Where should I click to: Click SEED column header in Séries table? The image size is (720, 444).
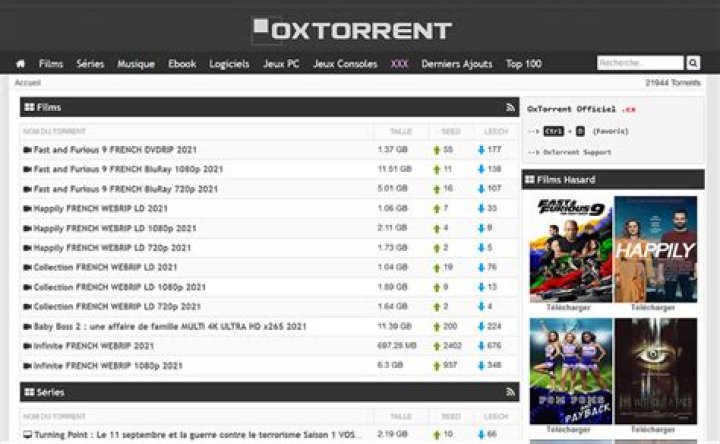451,416
